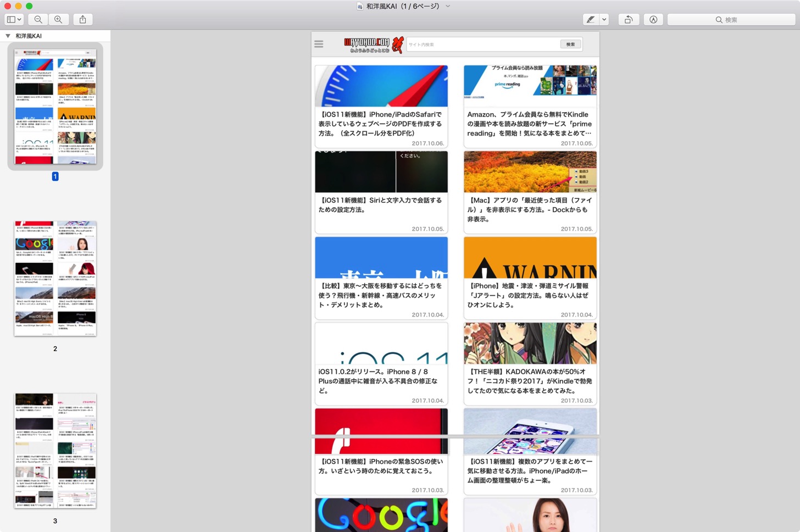Open the Share button in toolbar
The height and width of the screenshot is (532, 800).
coord(83,19)
